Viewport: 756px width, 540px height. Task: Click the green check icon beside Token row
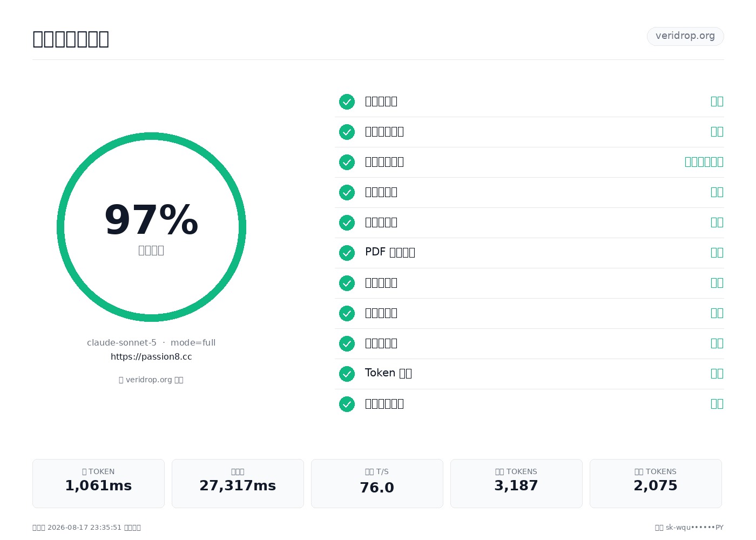[347, 374]
